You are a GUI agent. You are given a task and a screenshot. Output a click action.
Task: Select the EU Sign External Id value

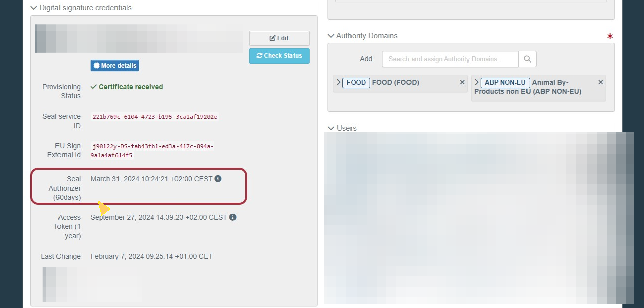pyautogui.click(x=152, y=151)
